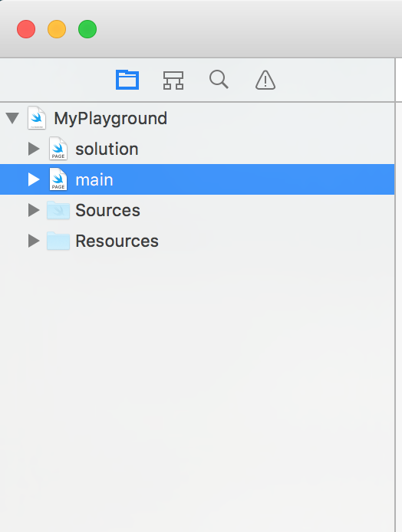Click the MyPlayground Swift file icon
The height and width of the screenshot is (532, 402).
point(37,118)
